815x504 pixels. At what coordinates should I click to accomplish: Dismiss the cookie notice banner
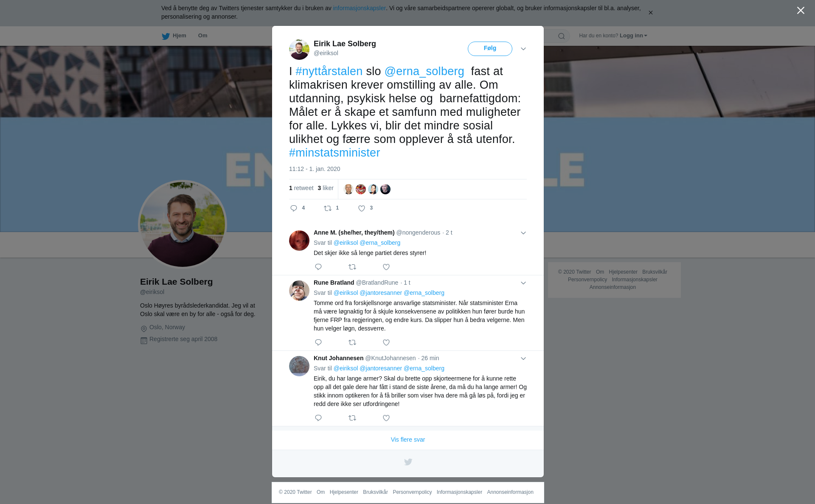650,13
